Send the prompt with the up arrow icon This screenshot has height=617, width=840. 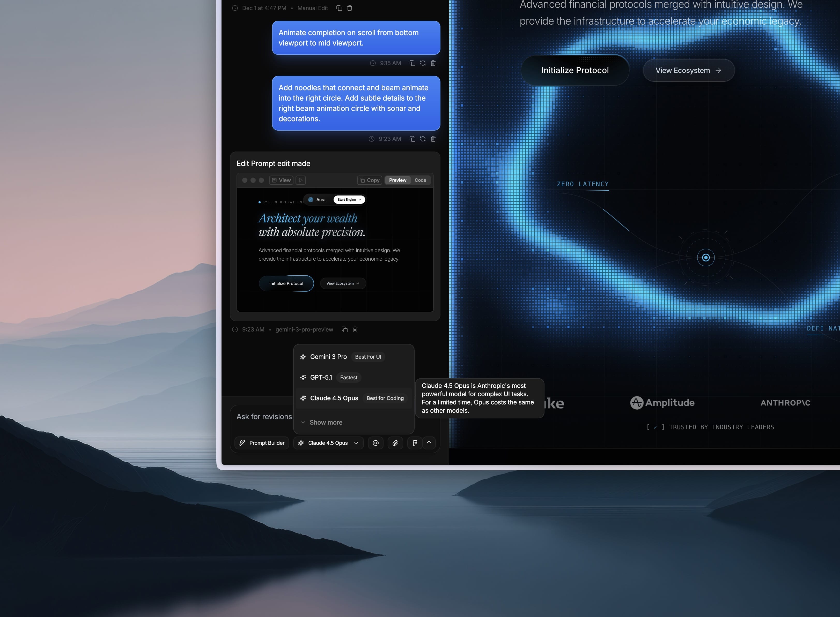pos(429,443)
